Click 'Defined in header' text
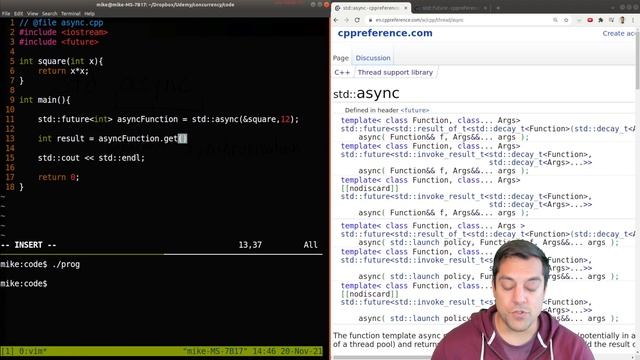 pos(371,110)
